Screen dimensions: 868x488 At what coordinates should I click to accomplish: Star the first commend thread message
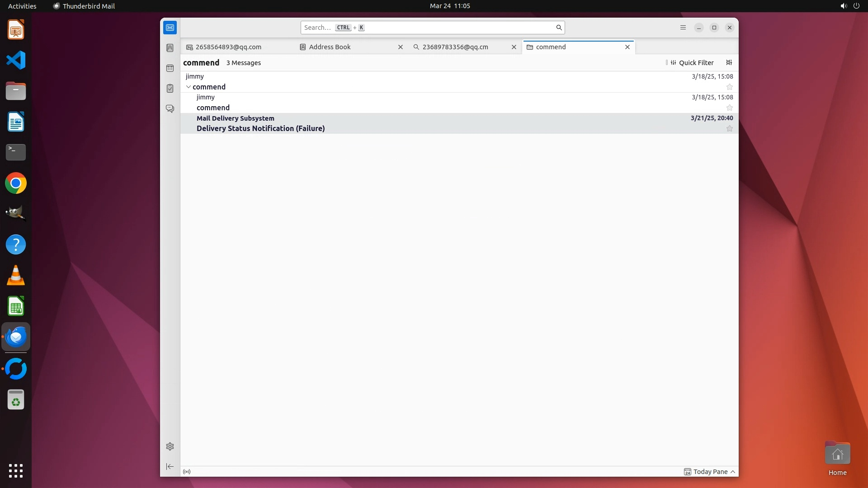(x=729, y=87)
